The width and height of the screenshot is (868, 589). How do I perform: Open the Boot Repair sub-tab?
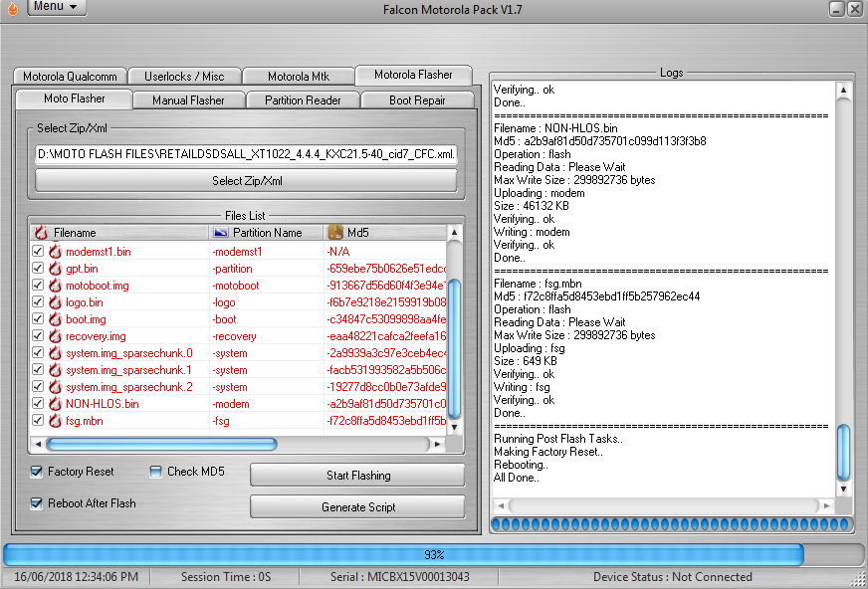417,100
